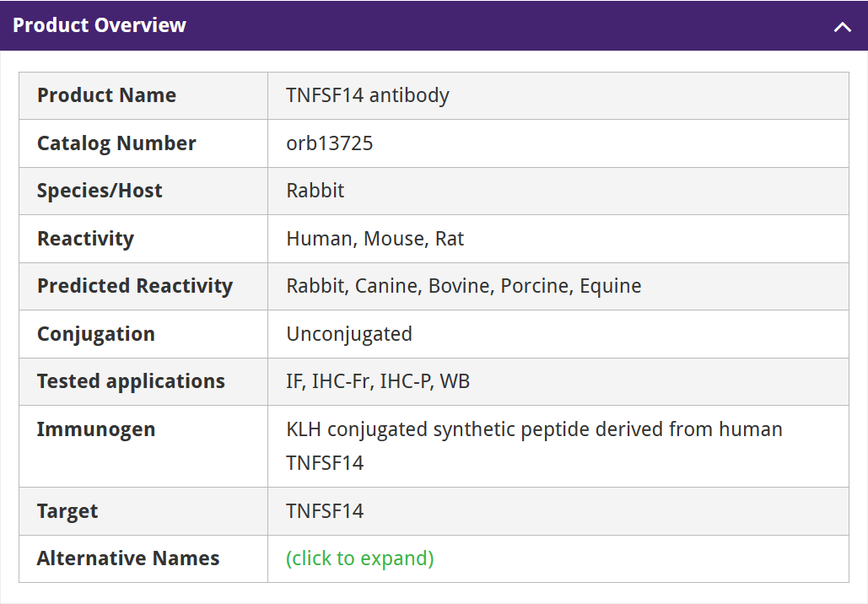Click the Target row TNFSF14 value

[x=325, y=511]
